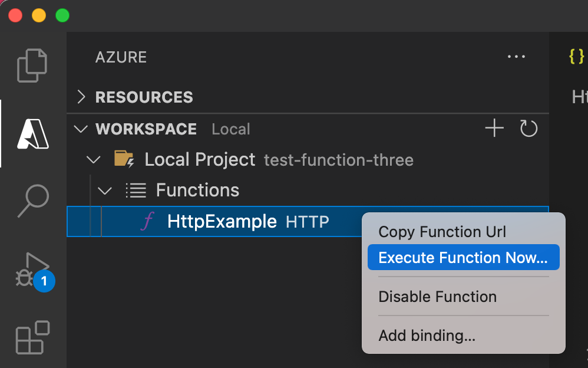The width and height of the screenshot is (588, 368).
Task: Open the More Actions ellipsis in the Azure panel
Action: (x=516, y=57)
